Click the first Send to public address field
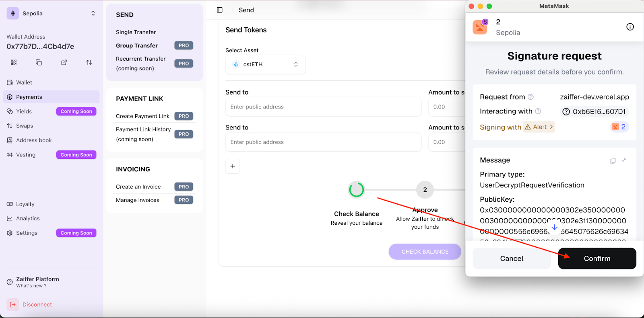Viewport: 644px width, 318px height. [x=323, y=107]
